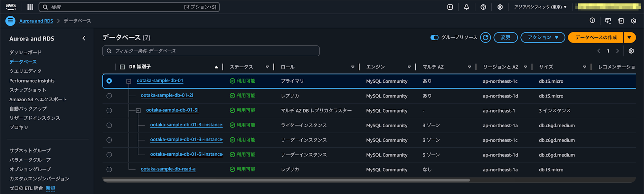The image size is (644, 194).
Task: Open Option groups in the sidebar
Action: 30,169
